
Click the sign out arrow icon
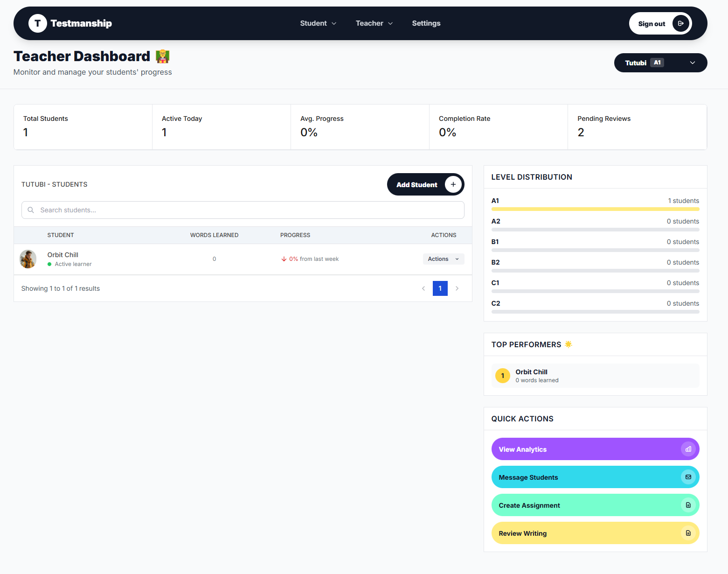click(680, 23)
